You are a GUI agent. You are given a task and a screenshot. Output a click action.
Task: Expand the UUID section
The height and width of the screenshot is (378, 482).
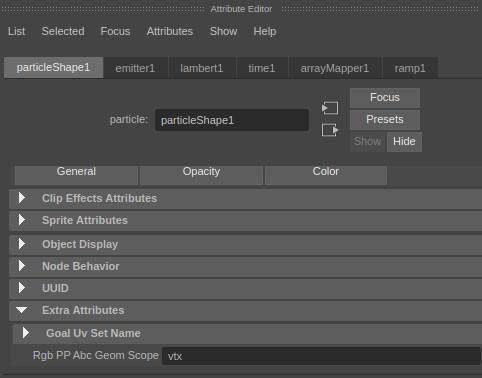click(22, 288)
